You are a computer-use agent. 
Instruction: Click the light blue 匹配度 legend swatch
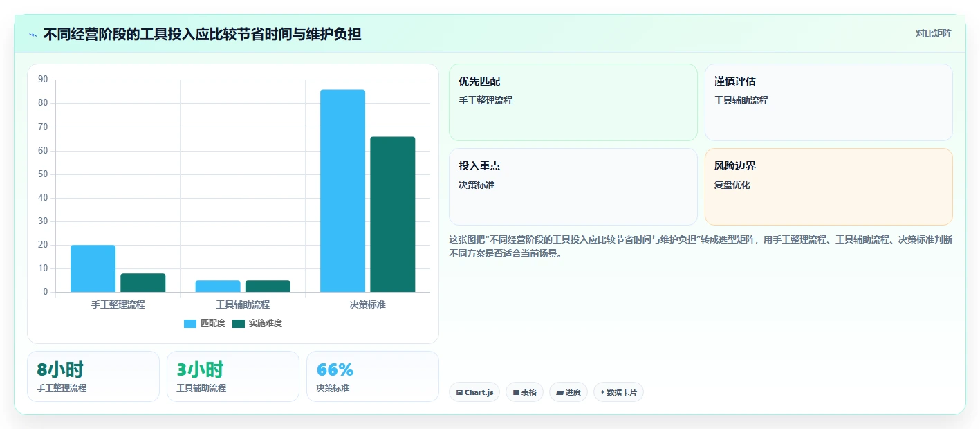tap(190, 324)
